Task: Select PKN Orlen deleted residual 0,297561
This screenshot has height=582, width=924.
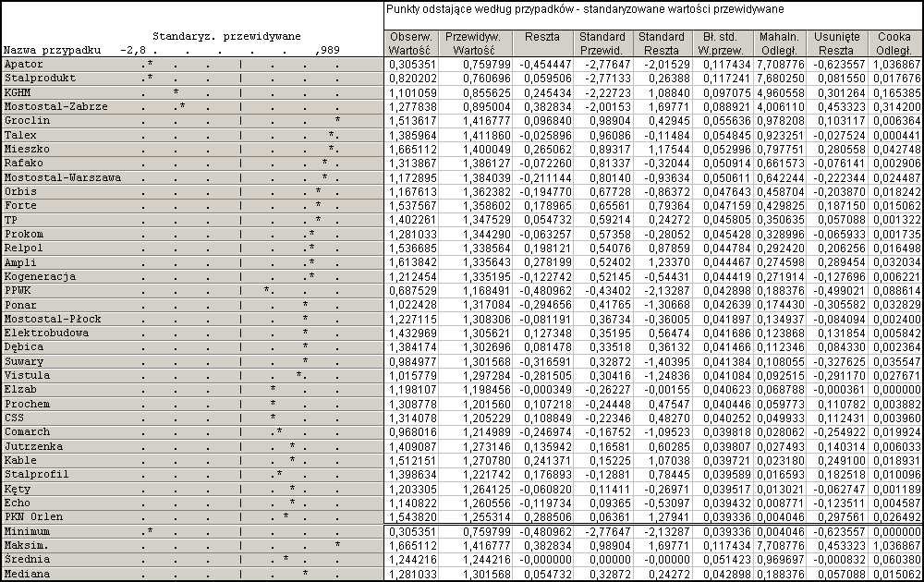Action: pos(841,517)
